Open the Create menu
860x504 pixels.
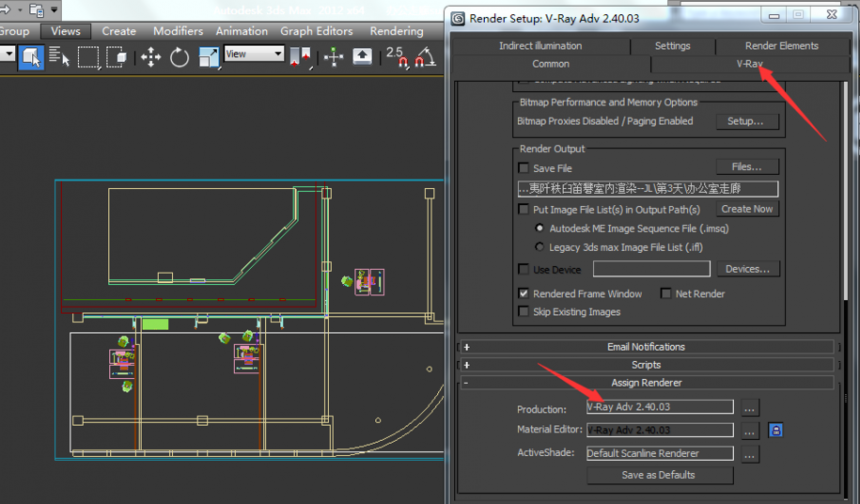(119, 31)
